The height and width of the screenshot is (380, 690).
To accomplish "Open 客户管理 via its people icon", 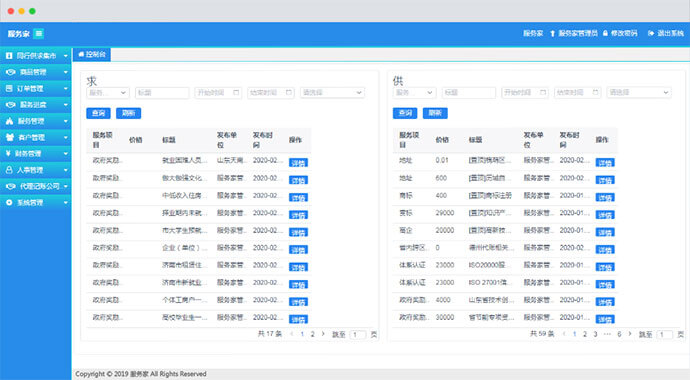I will point(10,137).
